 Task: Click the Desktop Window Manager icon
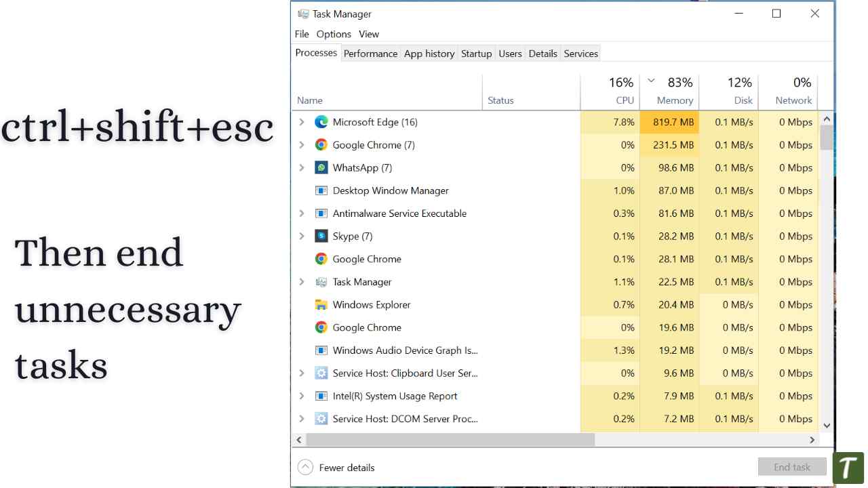tap(321, 190)
